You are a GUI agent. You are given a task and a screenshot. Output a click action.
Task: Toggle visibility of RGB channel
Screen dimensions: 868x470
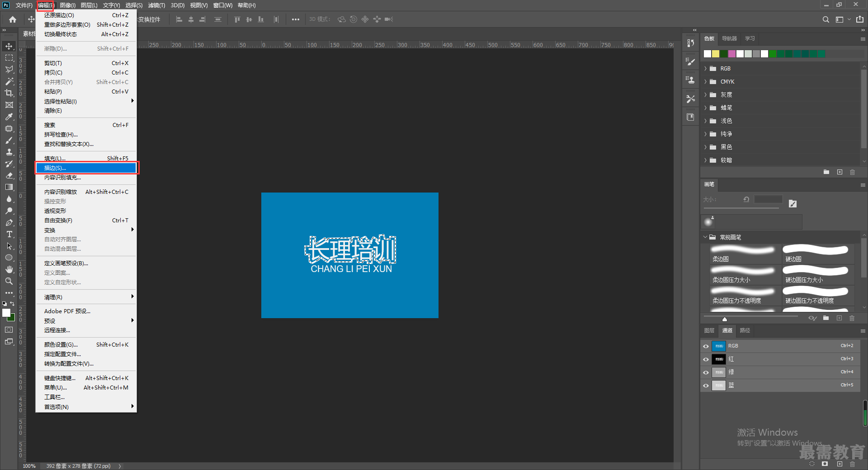coord(706,346)
